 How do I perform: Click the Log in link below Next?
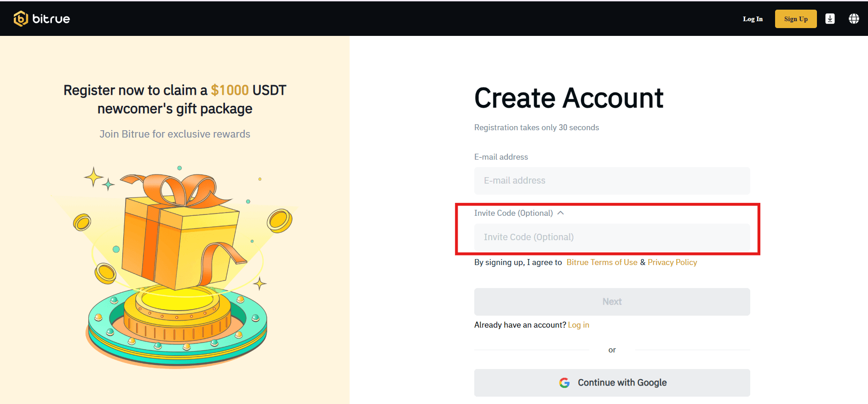[x=578, y=325]
